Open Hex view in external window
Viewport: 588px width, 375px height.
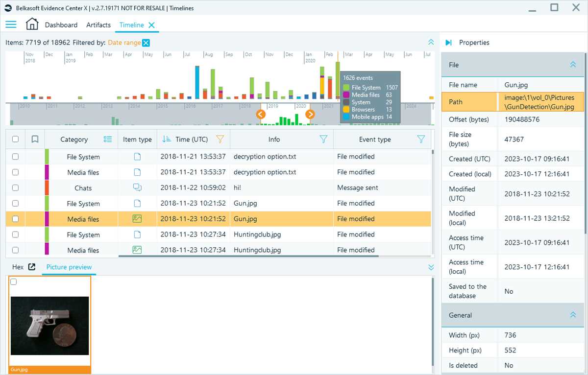click(32, 267)
